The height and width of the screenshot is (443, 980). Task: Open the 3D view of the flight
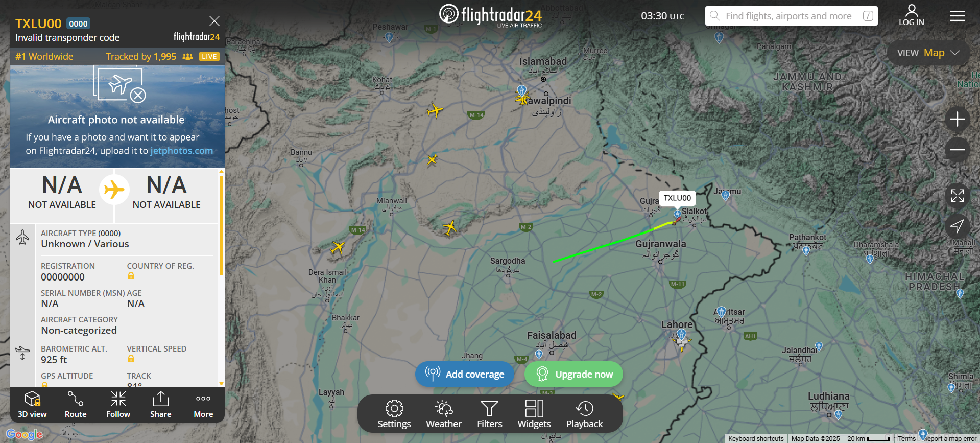pos(32,404)
